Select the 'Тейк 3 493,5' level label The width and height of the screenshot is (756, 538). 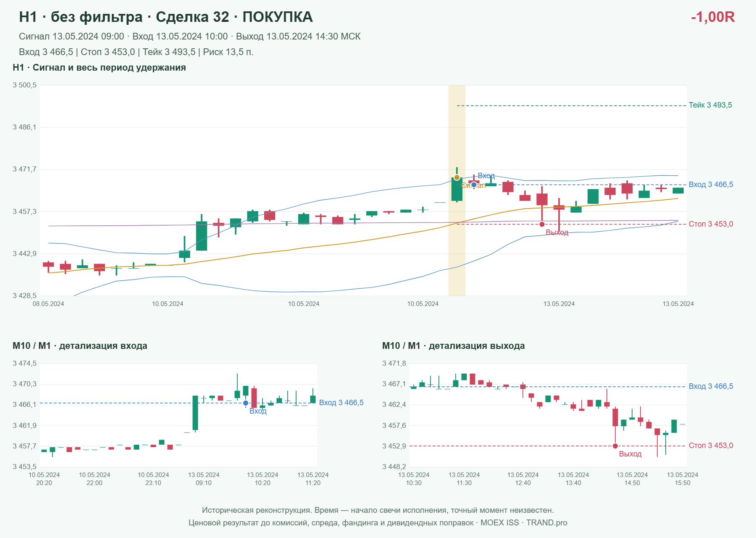click(710, 105)
